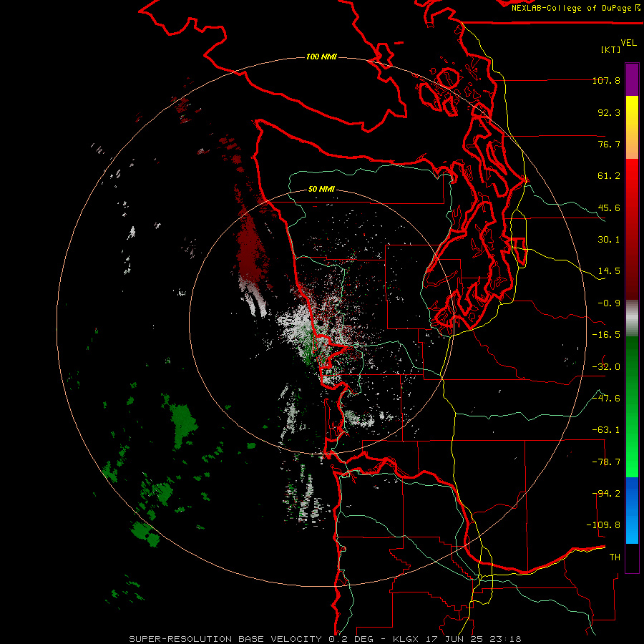Click the 30.1 velocity scale value

pos(609,240)
